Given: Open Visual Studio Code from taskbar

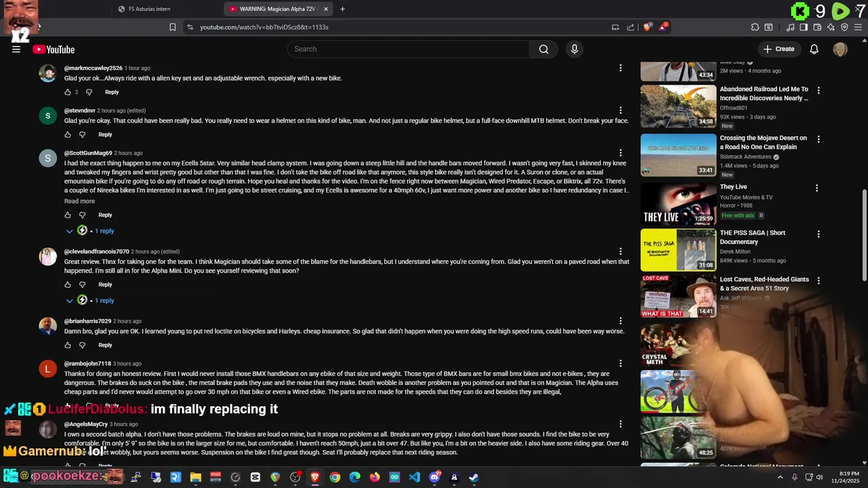Looking at the screenshot, I should pyautogui.click(x=414, y=477).
